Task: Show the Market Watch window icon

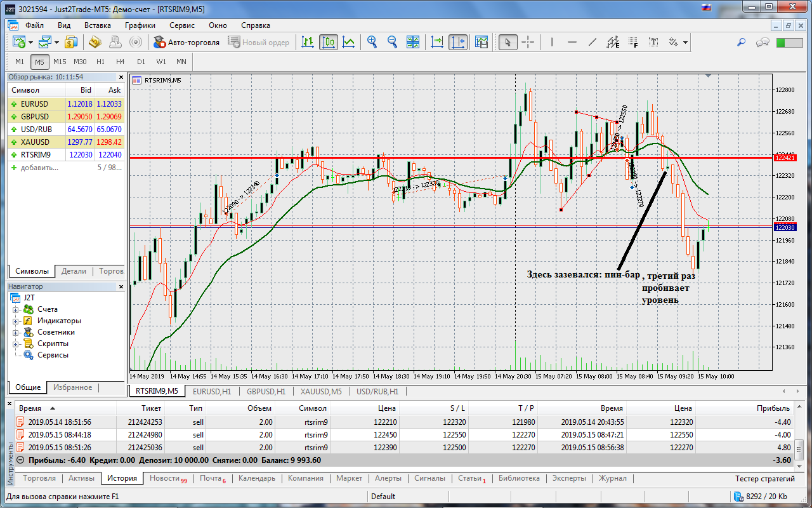Action: 71,43
